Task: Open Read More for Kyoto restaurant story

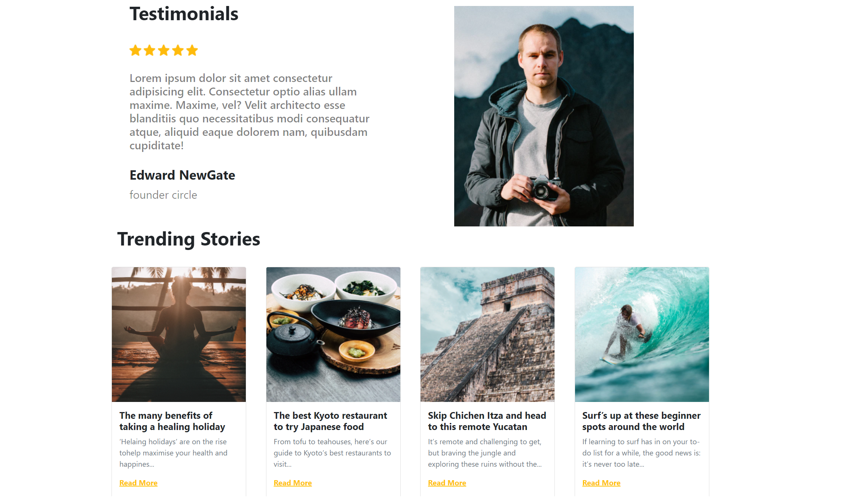Action: (293, 483)
